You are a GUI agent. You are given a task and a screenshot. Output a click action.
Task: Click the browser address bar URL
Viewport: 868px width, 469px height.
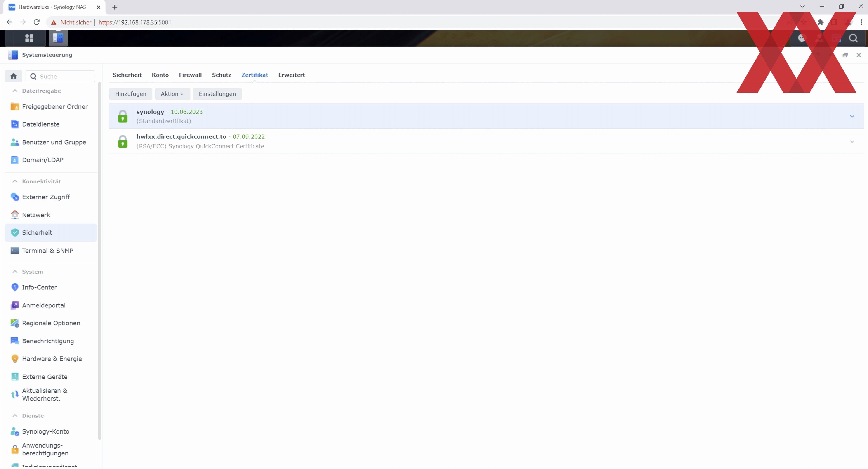pyautogui.click(x=135, y=22)
